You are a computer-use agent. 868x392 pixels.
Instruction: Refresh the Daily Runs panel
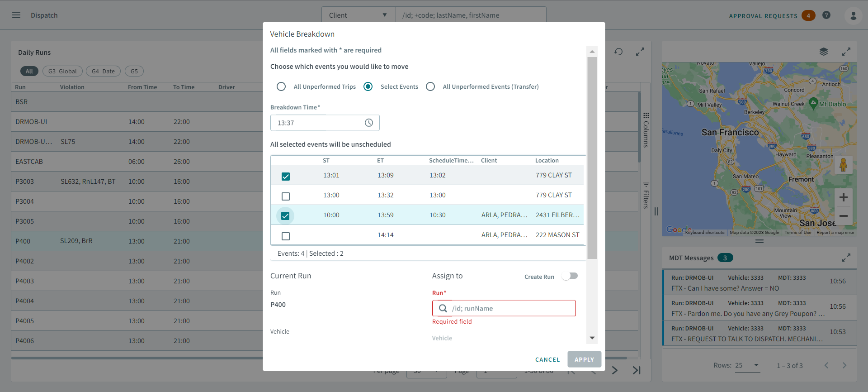(x=618, y=52)
